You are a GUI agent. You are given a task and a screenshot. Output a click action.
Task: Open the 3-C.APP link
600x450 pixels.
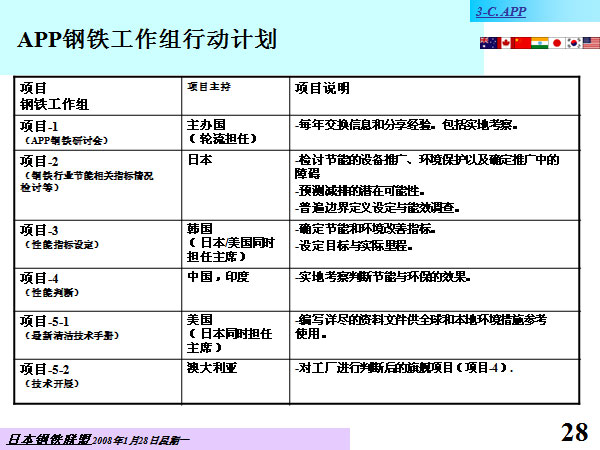pos(501,11)
